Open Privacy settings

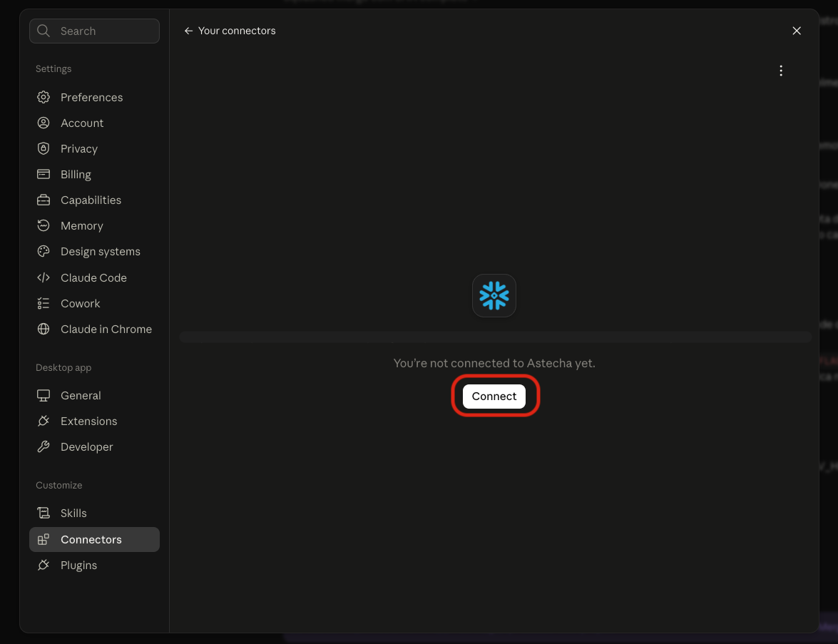(94, 148)
